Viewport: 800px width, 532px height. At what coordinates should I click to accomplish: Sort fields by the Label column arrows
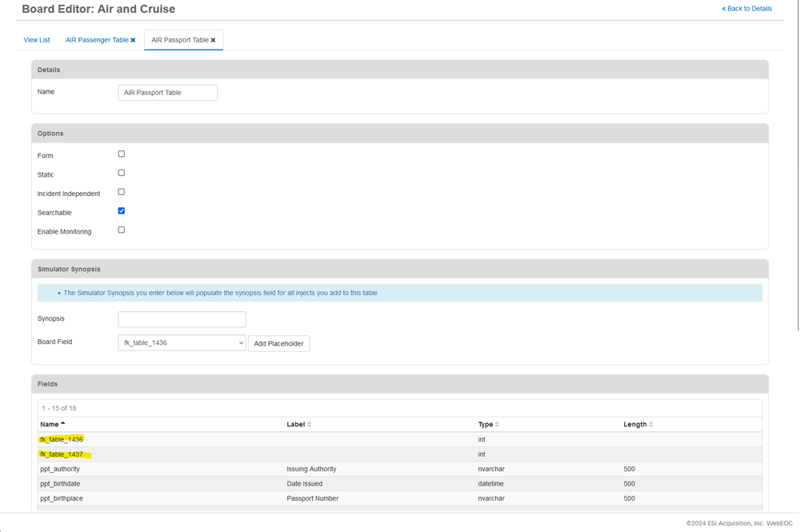pyautogui.click(x=308, y=424)
